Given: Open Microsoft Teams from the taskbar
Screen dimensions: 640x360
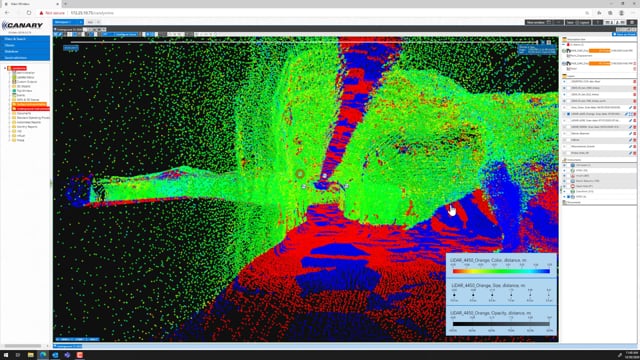Looking at the screenshot, I should (x=67, y=355).
